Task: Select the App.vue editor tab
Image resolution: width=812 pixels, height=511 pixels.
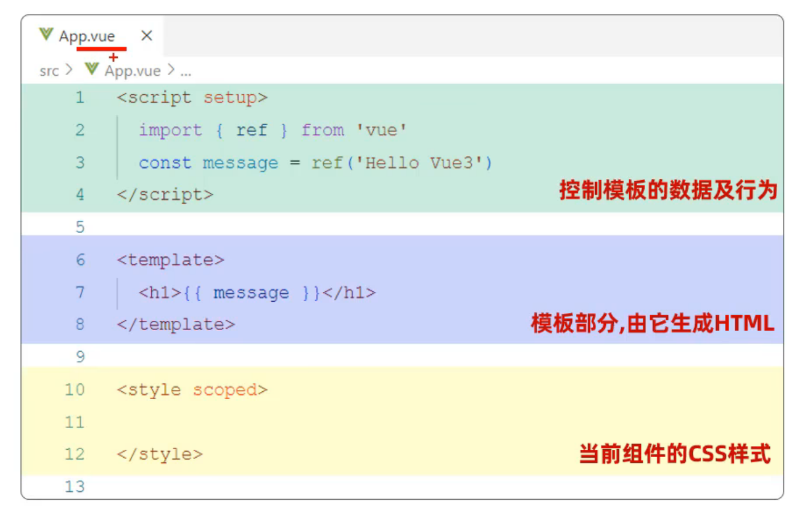Action: (92, 36)
